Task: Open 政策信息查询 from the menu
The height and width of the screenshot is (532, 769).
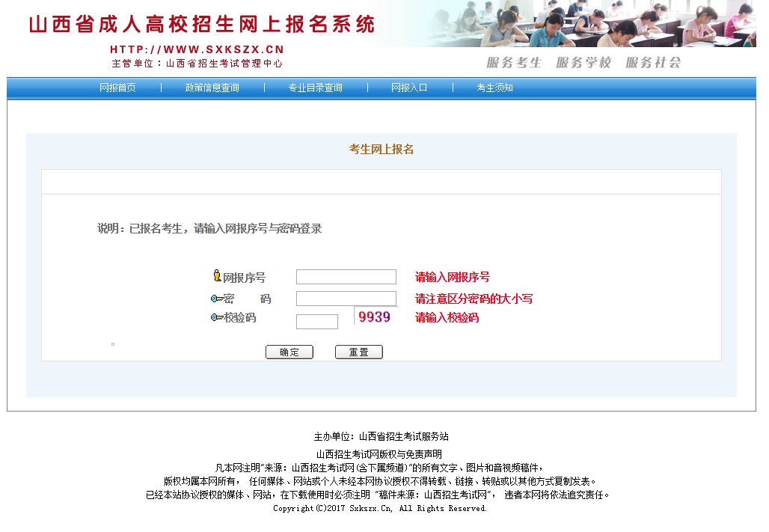Action: tap(212, 88)
